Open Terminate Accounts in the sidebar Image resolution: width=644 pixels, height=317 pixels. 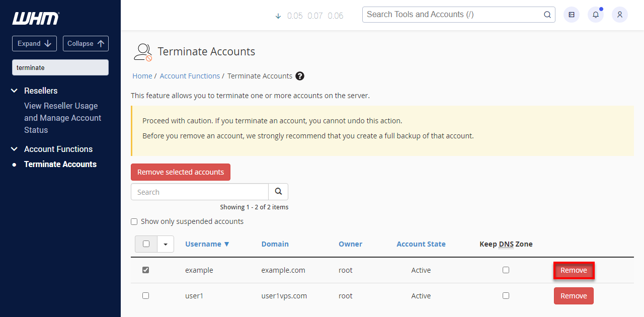click(x=60, y=164)
